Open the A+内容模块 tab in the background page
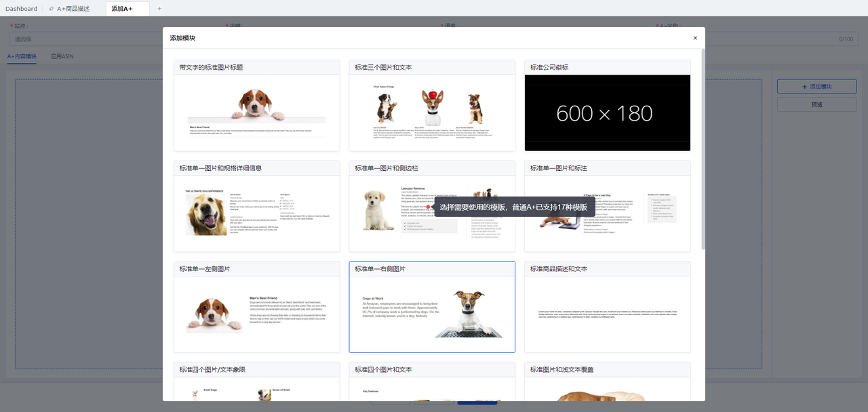 (x=22, y=56)
